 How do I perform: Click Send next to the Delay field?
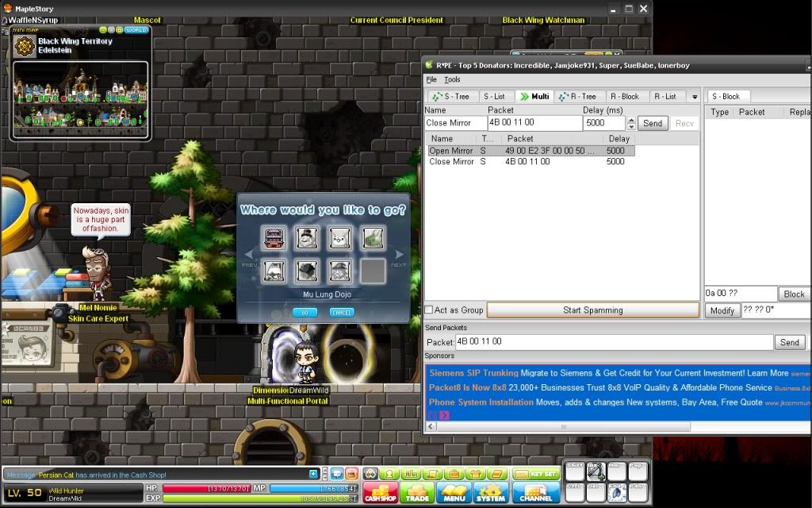pos(653,123)
